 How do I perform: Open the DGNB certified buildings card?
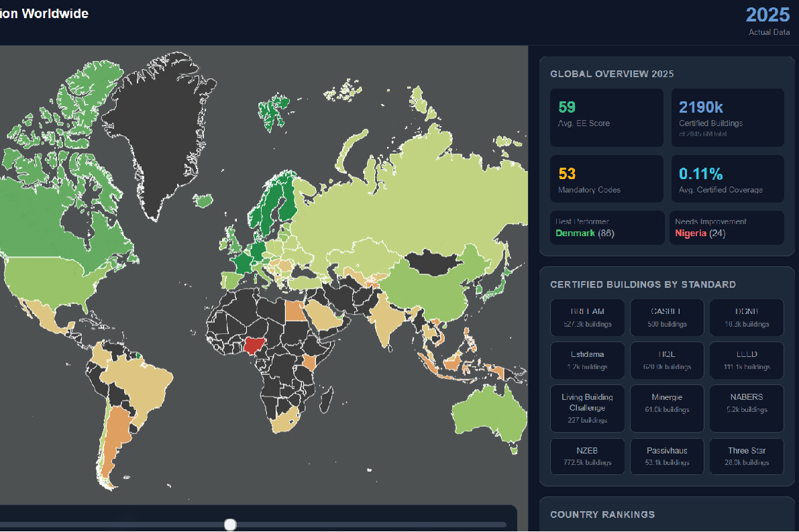(x=746, y=317)
